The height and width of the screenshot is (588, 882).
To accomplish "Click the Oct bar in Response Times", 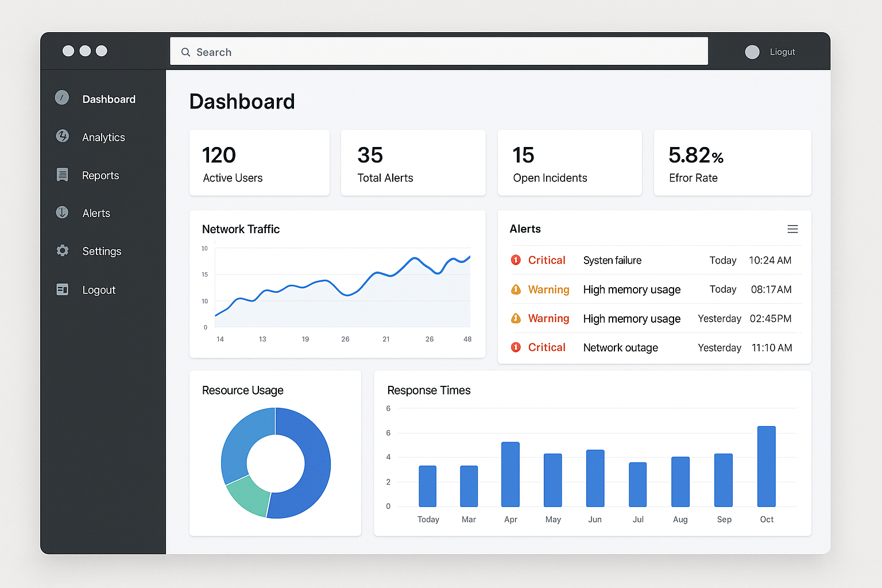I will (x=766, y=466).
